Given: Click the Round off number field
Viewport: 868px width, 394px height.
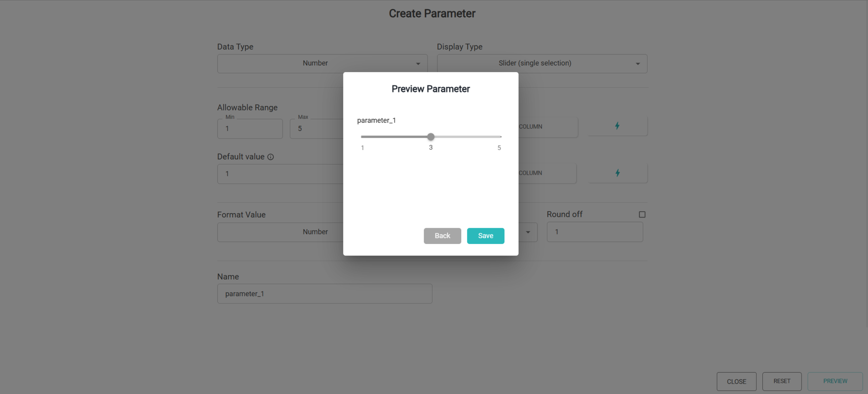Looking at the screenshot, I should click(594, 232).
